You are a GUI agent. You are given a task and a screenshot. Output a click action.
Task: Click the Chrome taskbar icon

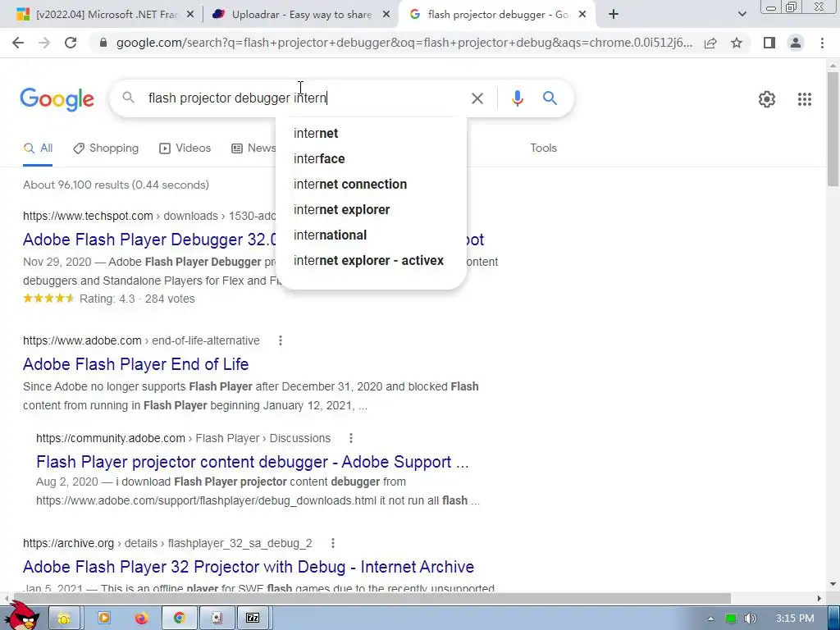179,619
